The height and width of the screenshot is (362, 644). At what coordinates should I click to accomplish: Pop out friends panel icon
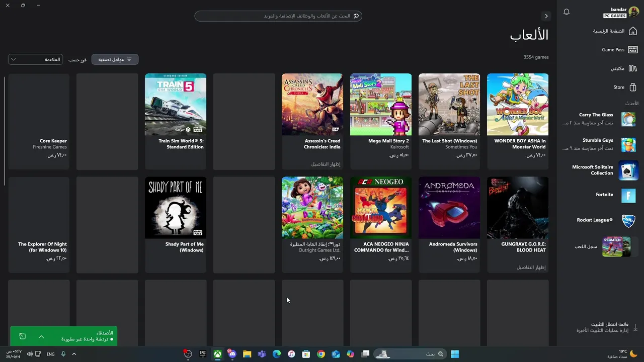22,336
